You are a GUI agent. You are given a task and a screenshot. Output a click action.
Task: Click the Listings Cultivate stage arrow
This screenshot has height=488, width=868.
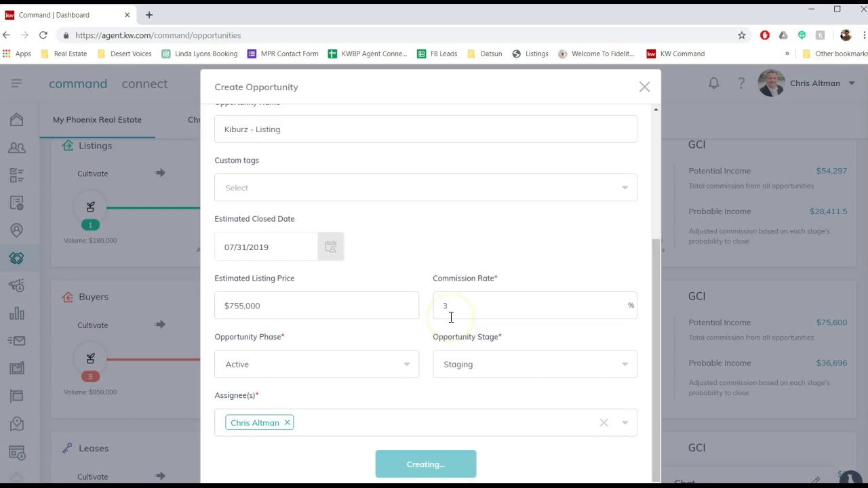pos(160,173)
